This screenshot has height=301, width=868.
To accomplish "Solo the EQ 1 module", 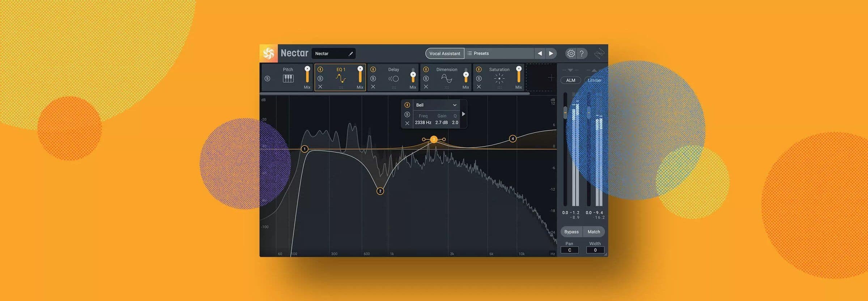I will pyautogui.click(x=320, y=78).
